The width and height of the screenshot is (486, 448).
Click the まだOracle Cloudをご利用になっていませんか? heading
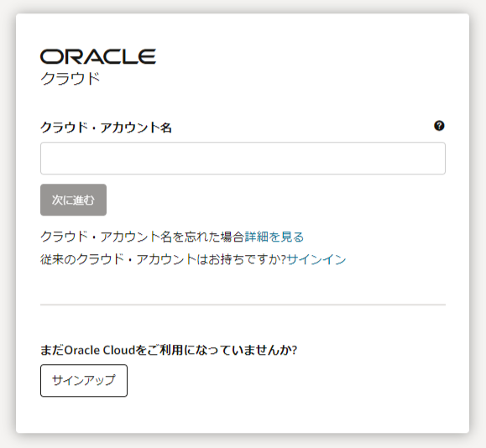[169, 350]
